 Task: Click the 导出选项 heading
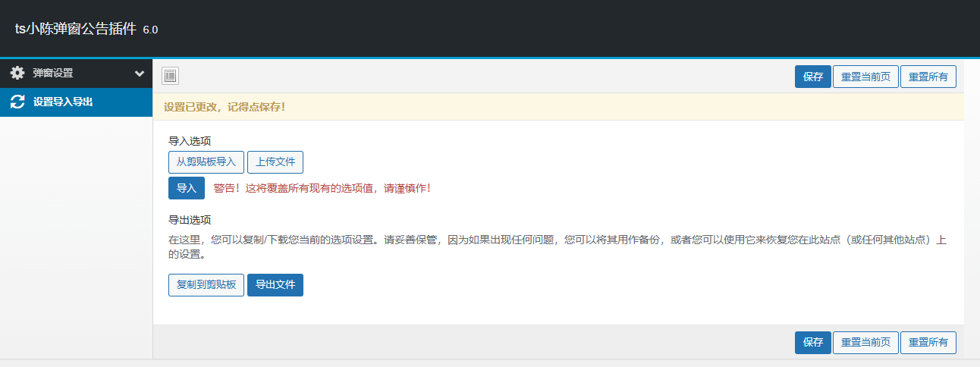[x=190, y=220]
